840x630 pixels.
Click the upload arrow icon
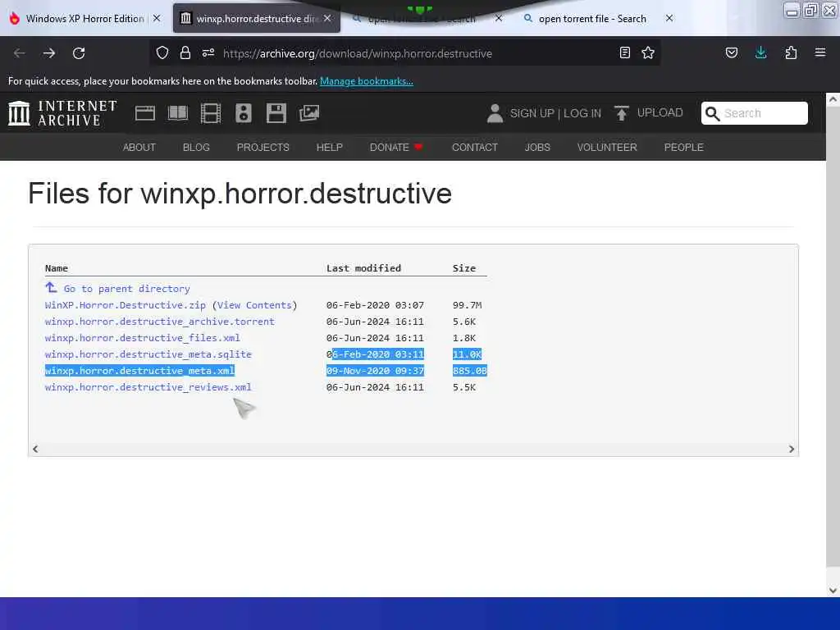click(622, 113)
